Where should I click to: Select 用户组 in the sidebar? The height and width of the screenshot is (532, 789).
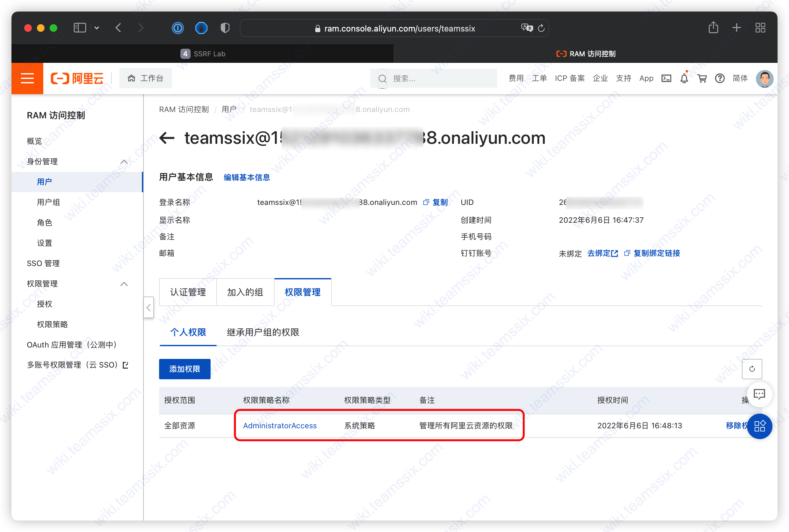pyautogui.click(x=48, y=202)
